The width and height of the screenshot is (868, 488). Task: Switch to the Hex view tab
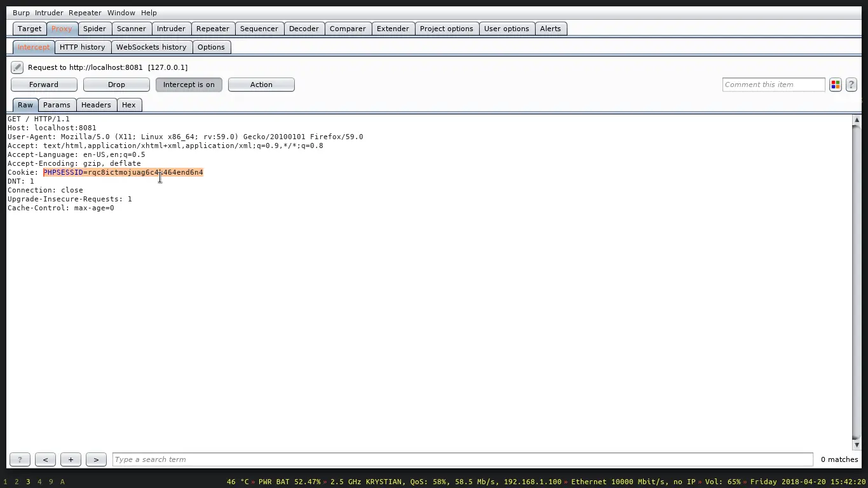click(129, 105)
